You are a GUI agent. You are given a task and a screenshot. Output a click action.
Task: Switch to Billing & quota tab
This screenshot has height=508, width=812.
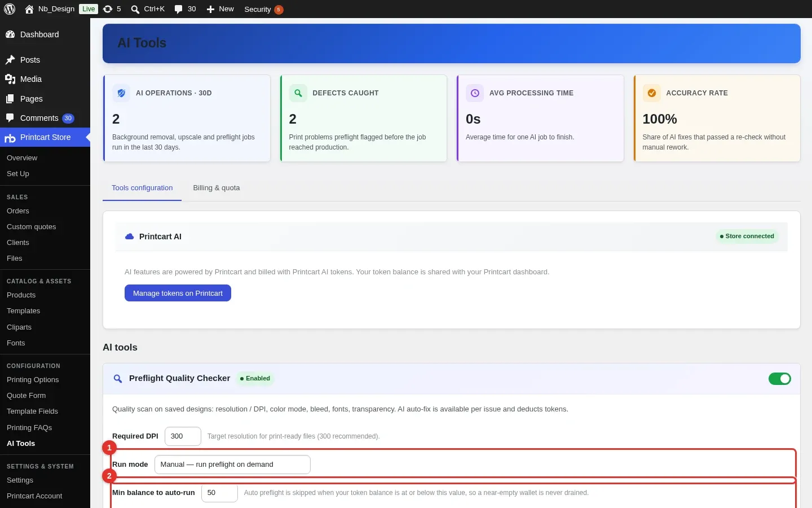[x=217, y=188]
